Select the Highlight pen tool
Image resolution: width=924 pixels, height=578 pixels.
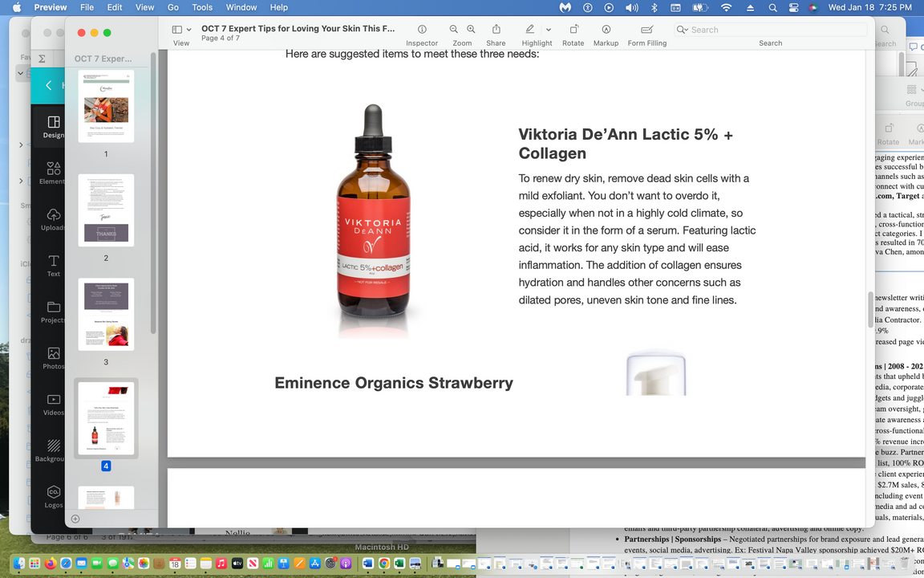(x=530, y=30)
